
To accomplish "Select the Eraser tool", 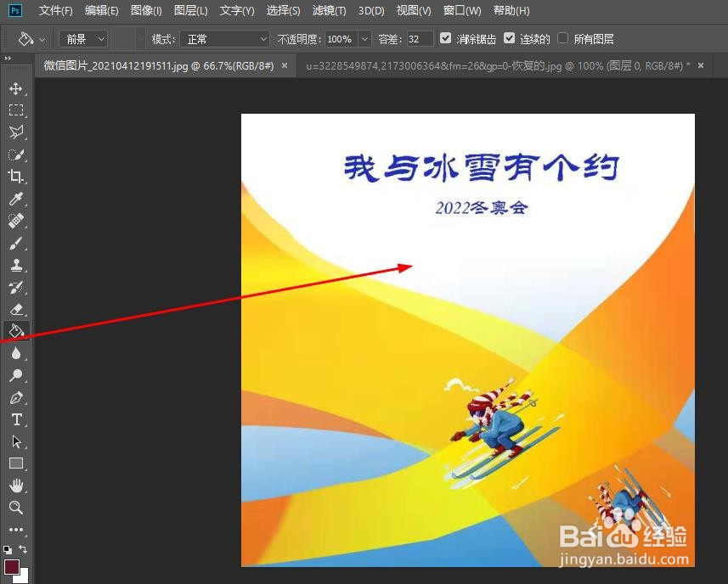I will (x=16, y=309).
